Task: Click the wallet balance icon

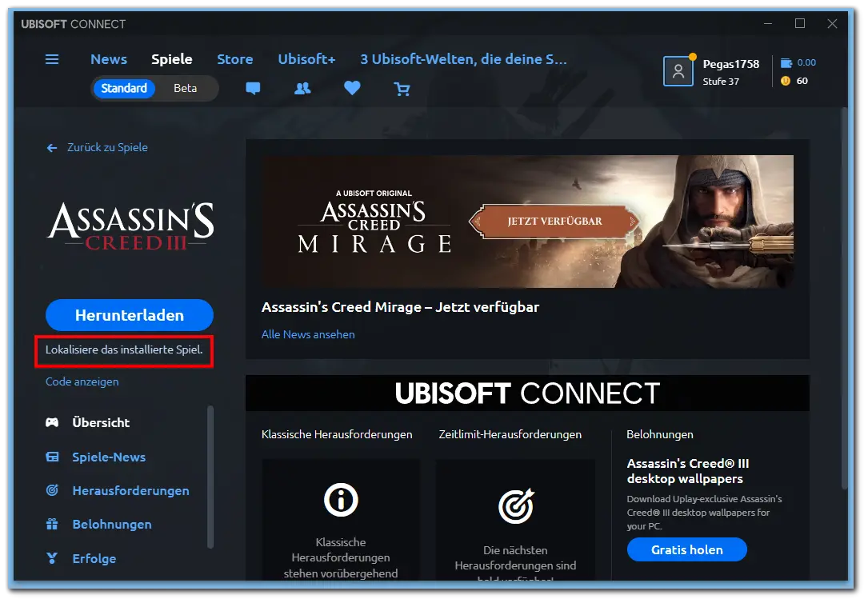Action: 786,63
